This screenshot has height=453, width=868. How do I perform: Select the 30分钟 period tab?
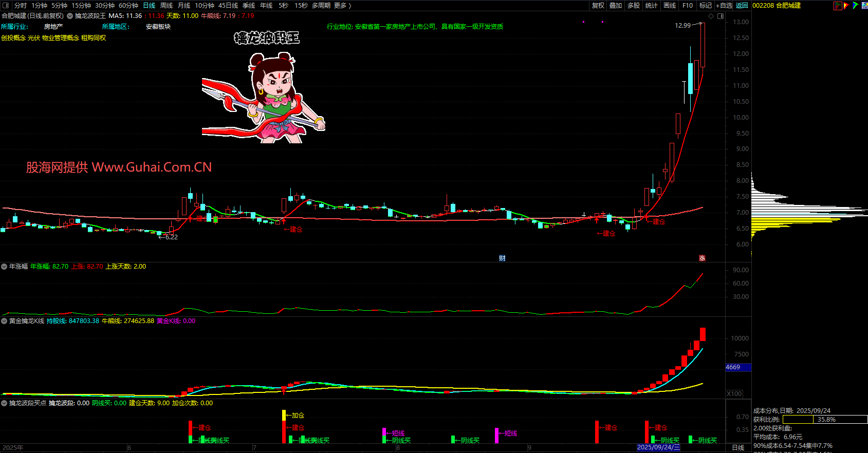click(105, 6)
